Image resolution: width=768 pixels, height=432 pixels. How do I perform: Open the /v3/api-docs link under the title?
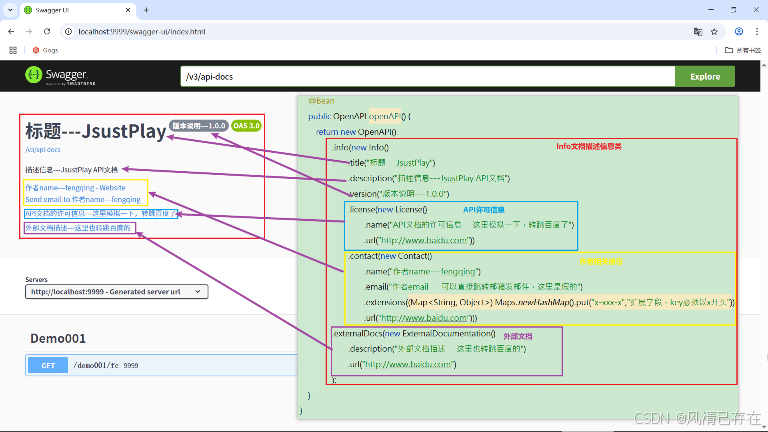click(x=43, y=149)
